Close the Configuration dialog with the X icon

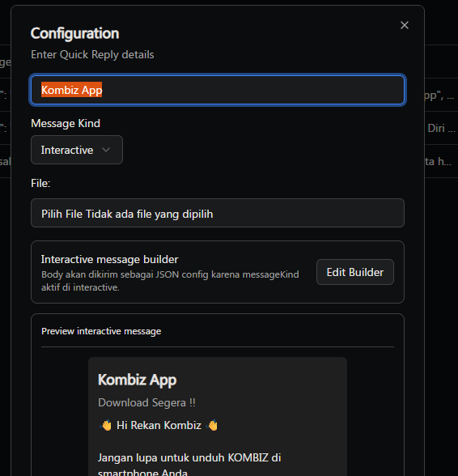[x=405, y=25]
